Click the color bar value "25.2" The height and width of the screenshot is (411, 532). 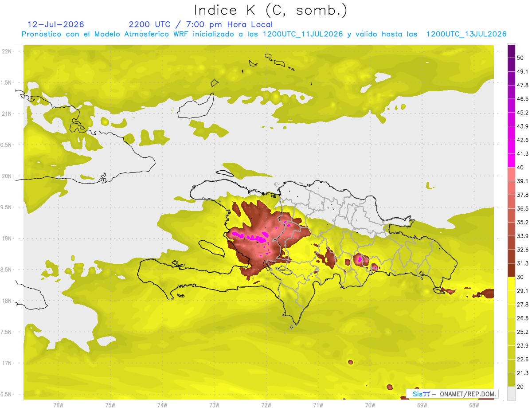pyautogui.click(x=523, y=332)
